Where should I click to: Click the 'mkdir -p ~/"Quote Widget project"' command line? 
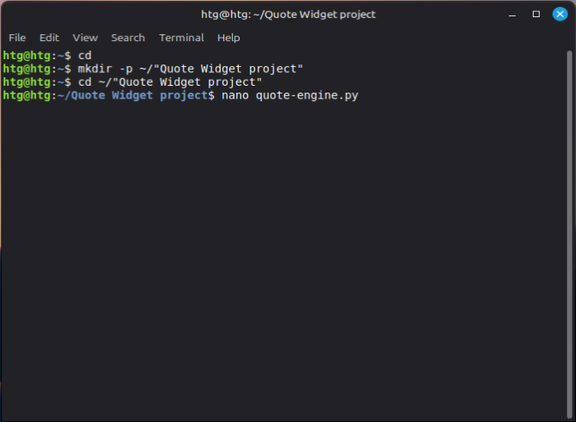[x=190, y=69]
